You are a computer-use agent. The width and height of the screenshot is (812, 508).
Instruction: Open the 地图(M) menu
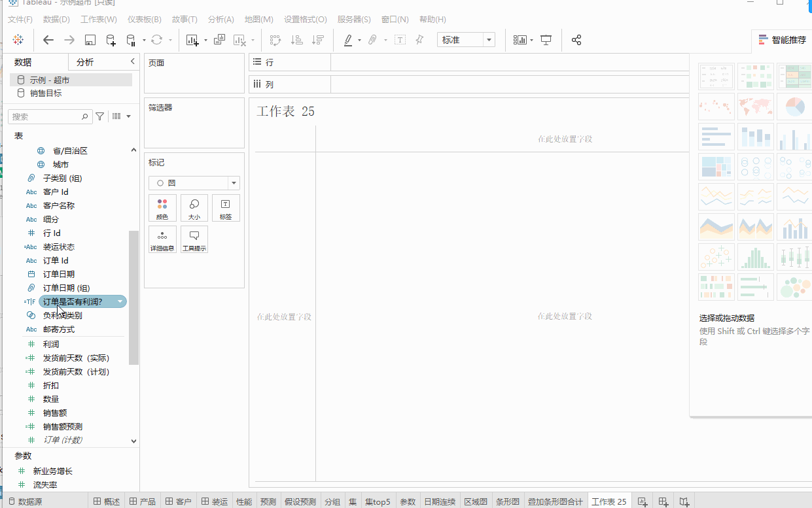[259, 20]
